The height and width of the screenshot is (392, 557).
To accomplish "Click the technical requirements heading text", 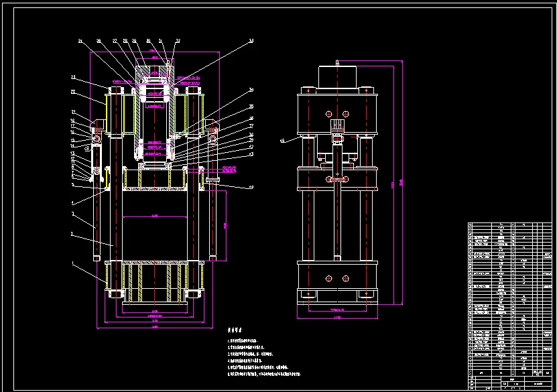I will tap(235, 330).
